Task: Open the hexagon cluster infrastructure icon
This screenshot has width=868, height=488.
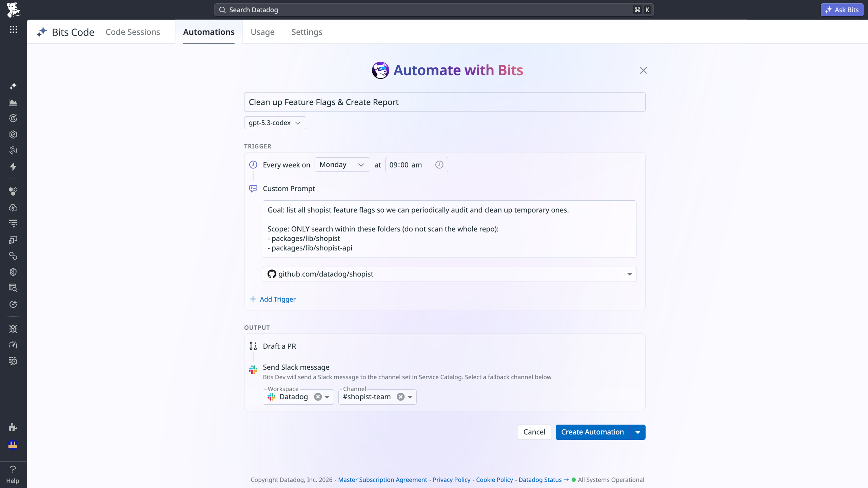Action: (13, 191)
